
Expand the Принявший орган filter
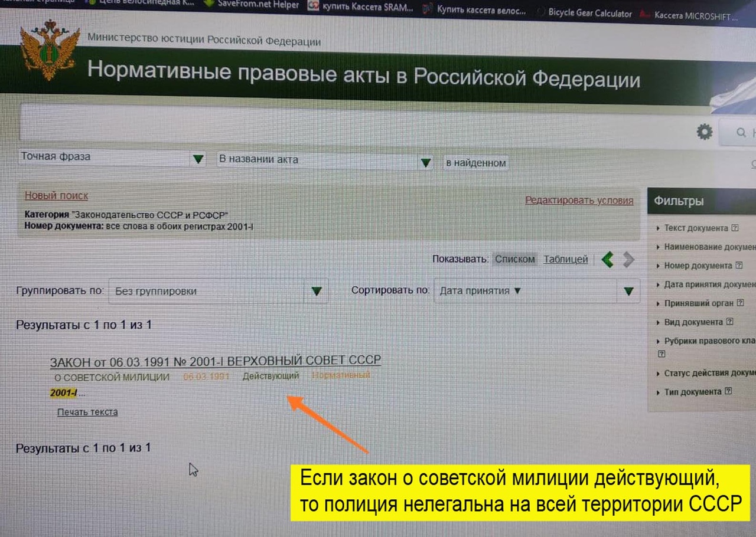695,303
